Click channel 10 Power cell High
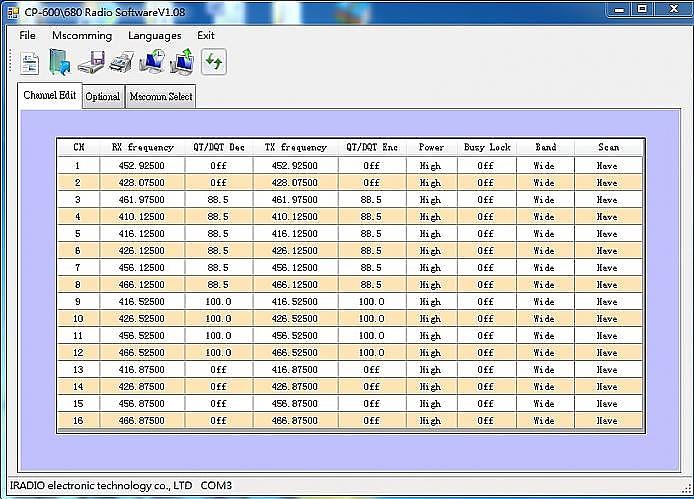The width and height of the screenshot is (694, 499). [431, 319]
